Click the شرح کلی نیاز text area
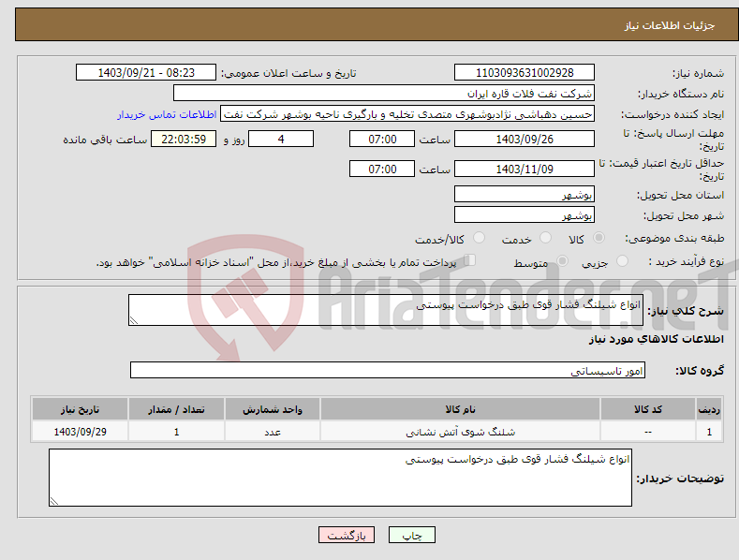Viewport: 739px width, 560px height. coord(386,310)
